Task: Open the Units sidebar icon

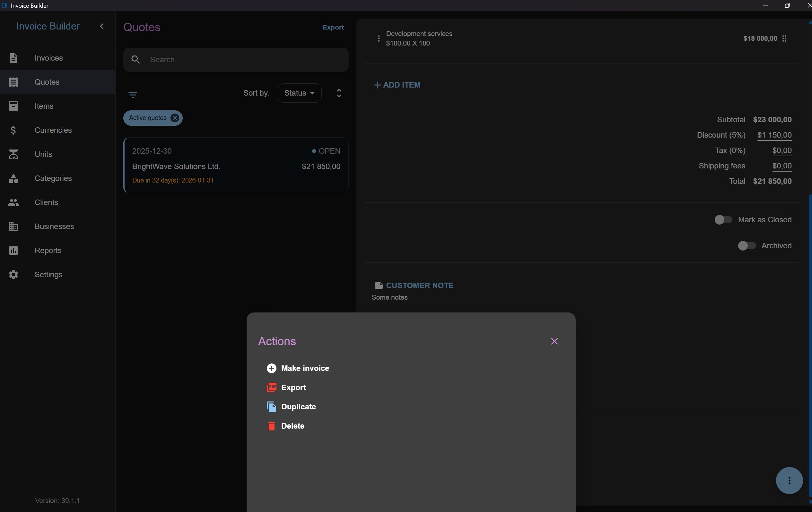Action: [13, 154]
